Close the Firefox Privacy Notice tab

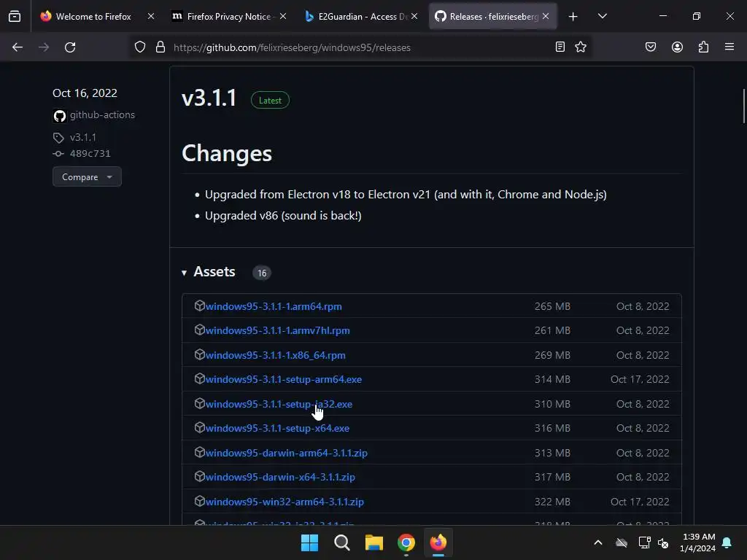click(x=283, y=16)
